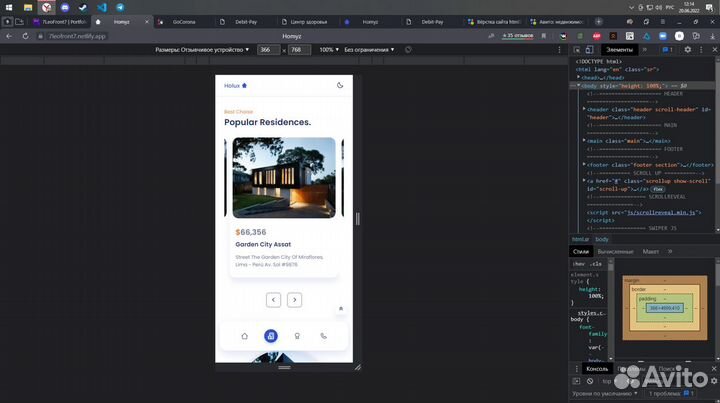Toggle dark mode moon icon in page header
720x403 pixels.
click(340, 86)
